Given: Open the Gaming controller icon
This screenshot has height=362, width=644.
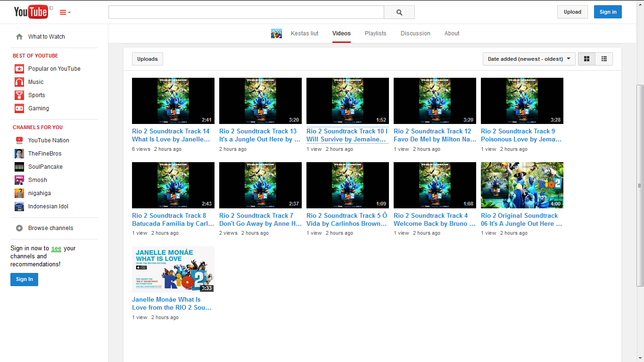Looking at the screenshot, I should click(19, 108).
